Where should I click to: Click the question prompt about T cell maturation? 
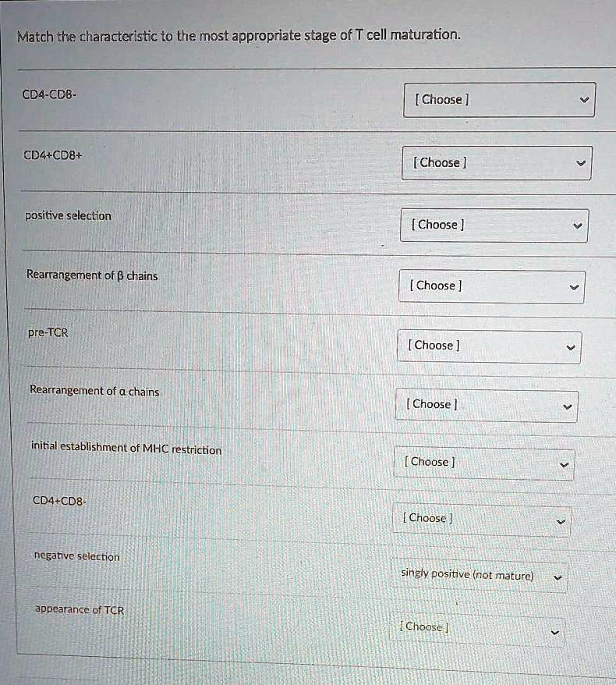tap(239, 35)
